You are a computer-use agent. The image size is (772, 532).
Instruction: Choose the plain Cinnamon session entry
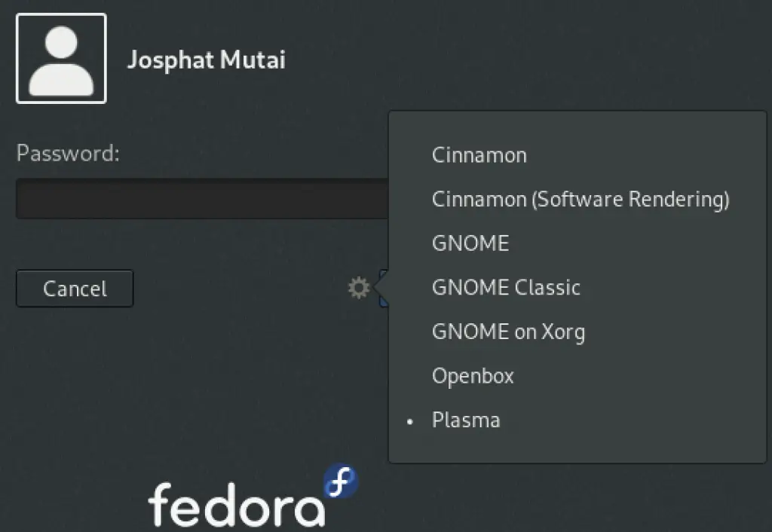click(479, 155)
